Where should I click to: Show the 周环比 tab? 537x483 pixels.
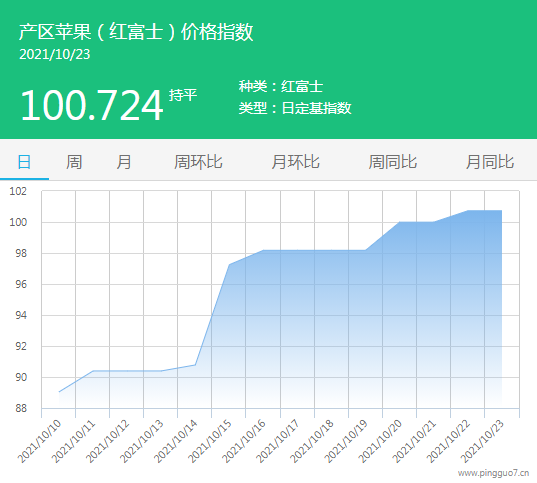point(198,162)
